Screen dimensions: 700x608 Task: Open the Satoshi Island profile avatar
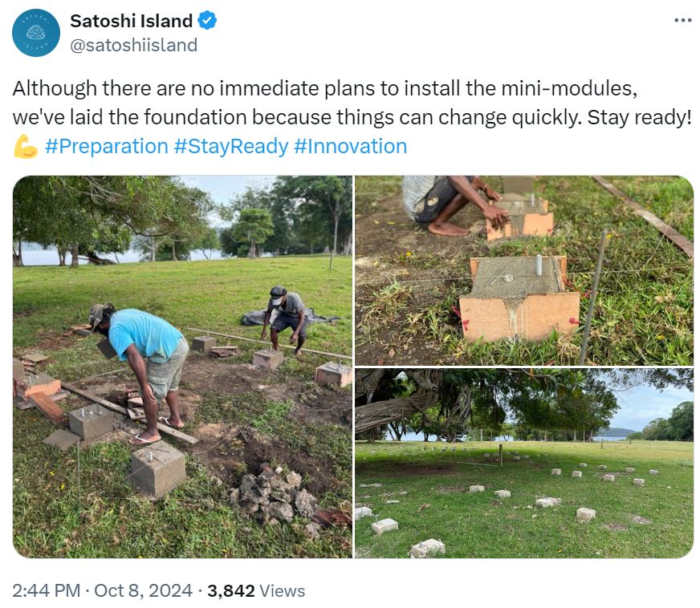point(36,33)
